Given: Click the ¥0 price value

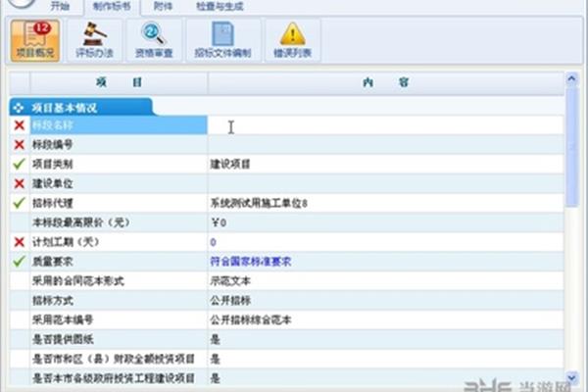Looking at the screenshot, I should click(219, 222).
